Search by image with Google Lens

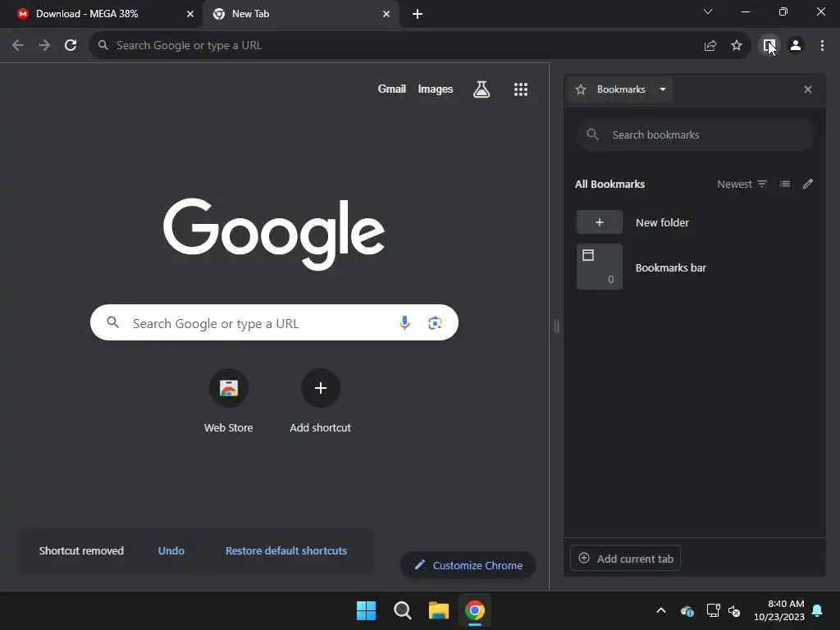point(435,322)
